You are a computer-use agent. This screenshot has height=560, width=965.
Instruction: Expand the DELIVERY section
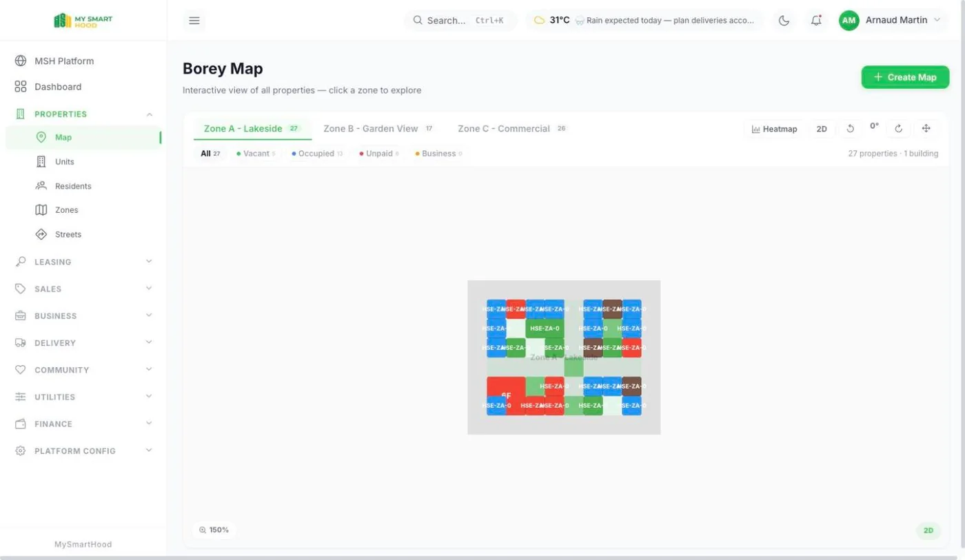(83, 342)
